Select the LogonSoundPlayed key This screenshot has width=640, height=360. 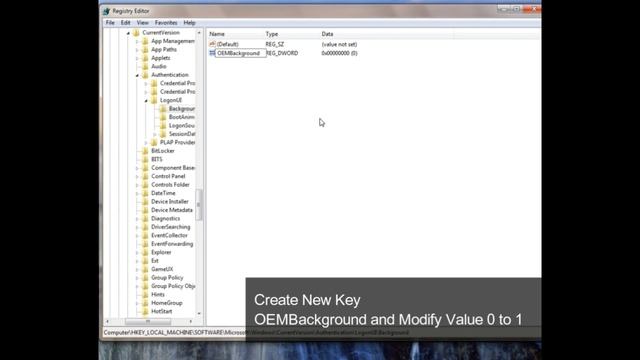(x=182, y=126)
